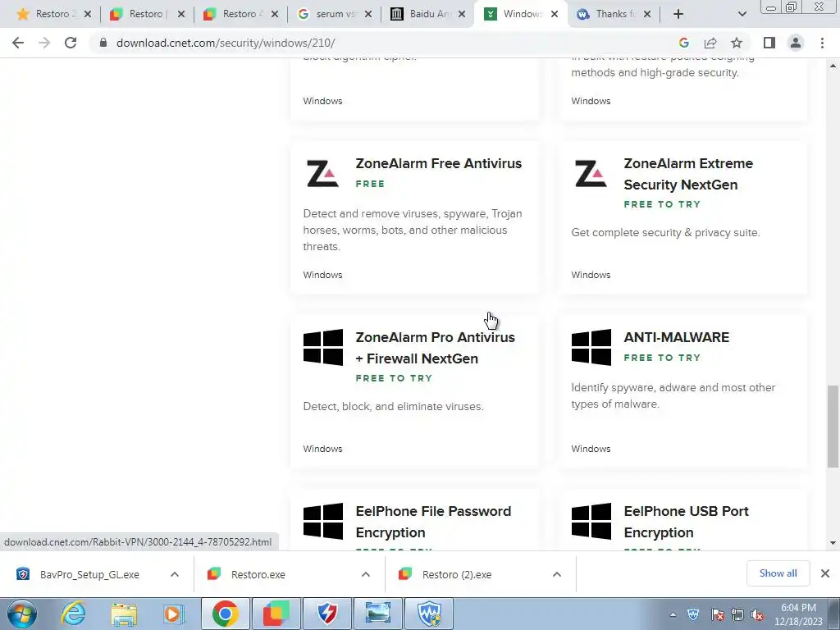Image resolution: width=840 pixels, height=630 pixels.
Task: Click the page vertical scrollbar thumb
Action: [x=833, y=426]
